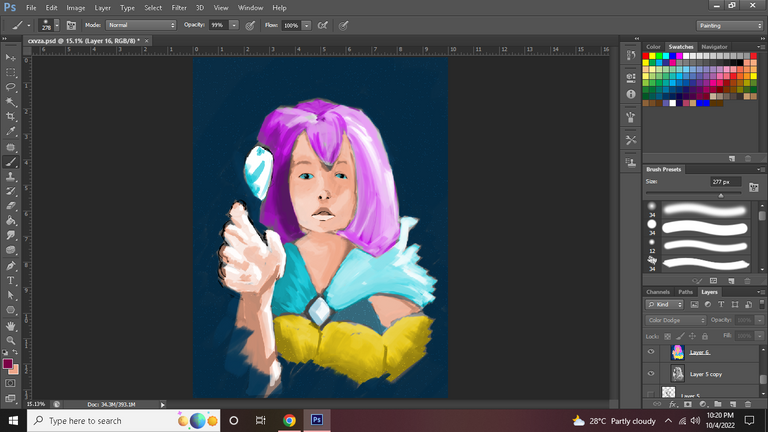This screenshot has height=432, width=768.
Task: Select the Move tool
Action: [10, 58]
